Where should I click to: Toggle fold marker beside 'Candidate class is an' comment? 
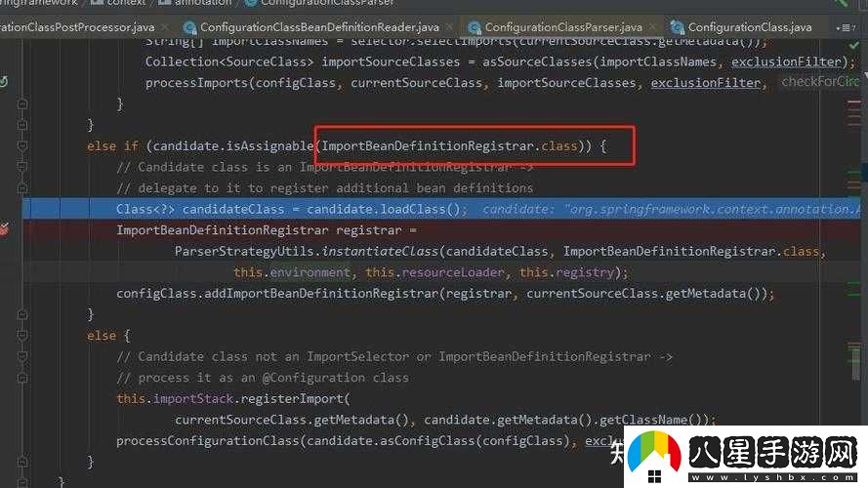[22, 167]
